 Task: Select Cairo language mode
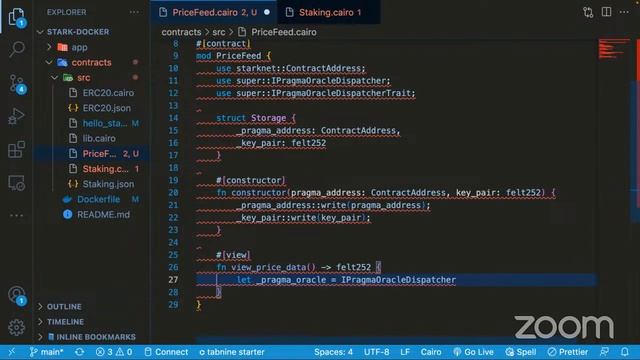[x=431, y=352]
